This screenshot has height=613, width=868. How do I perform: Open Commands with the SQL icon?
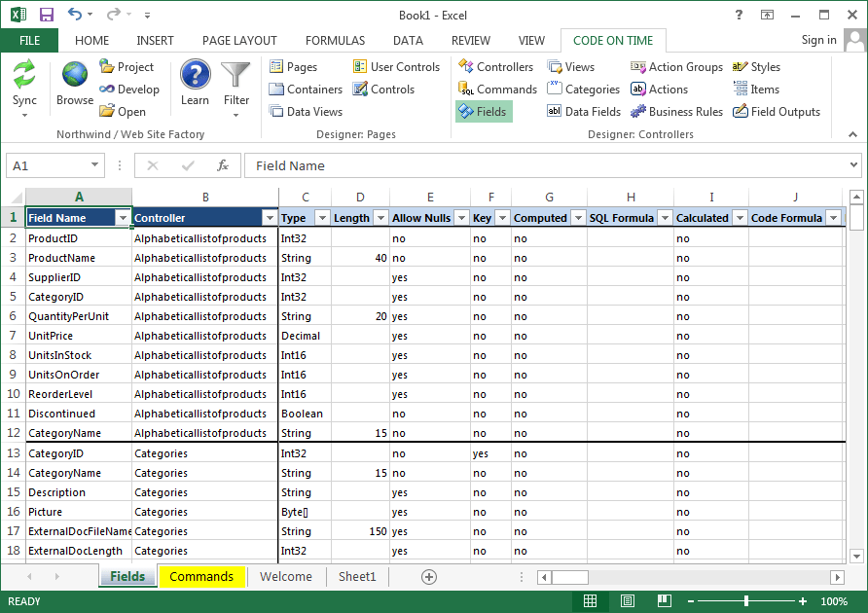pos(497,89)
